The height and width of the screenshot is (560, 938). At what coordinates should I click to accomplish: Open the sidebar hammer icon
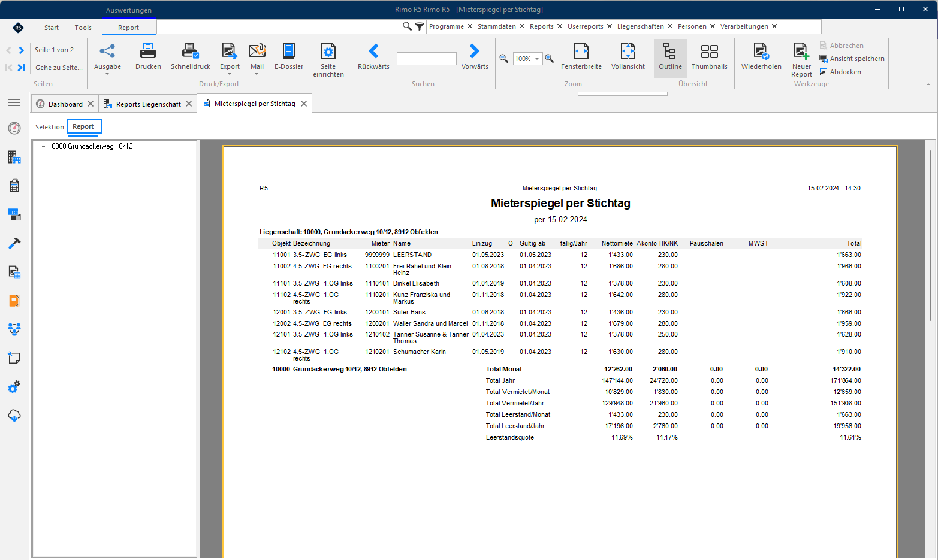click(x=14, y=243)
